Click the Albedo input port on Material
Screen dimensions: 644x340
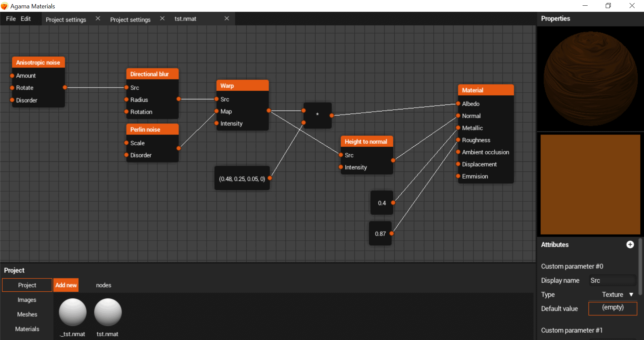tap(458, 104)
